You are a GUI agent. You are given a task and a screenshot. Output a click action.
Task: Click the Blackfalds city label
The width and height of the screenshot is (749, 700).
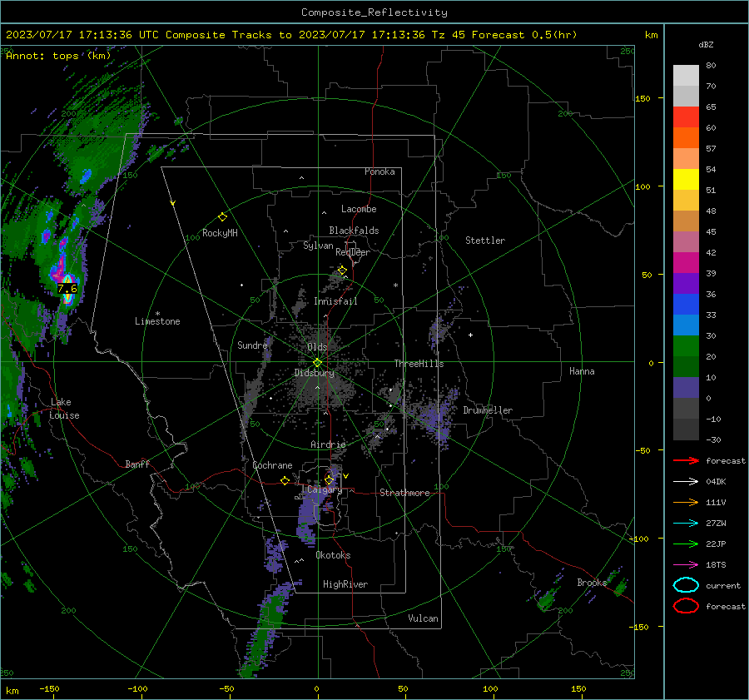[354, 231]
